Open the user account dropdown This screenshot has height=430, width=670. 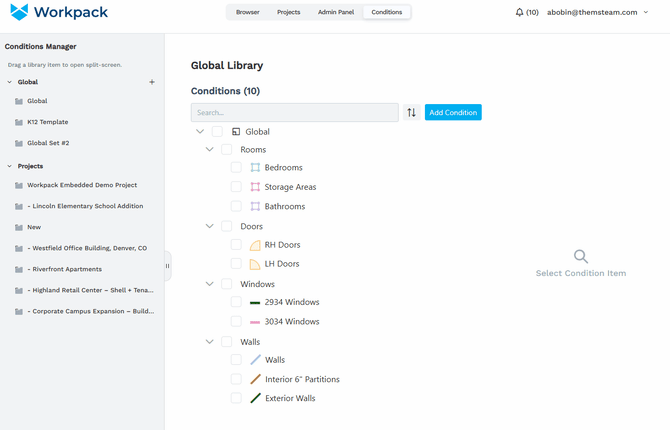coord(597,13)
